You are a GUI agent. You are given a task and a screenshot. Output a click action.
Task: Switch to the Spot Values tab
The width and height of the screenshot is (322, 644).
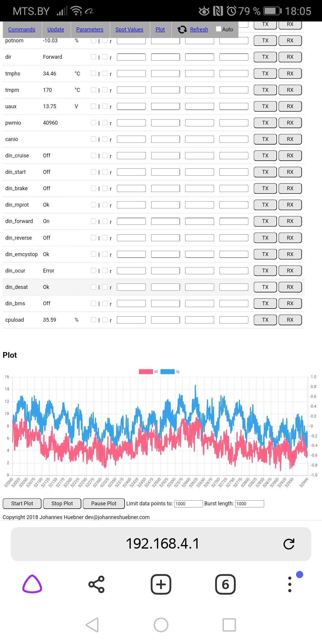pyautogui.click(x=129, y=30)
